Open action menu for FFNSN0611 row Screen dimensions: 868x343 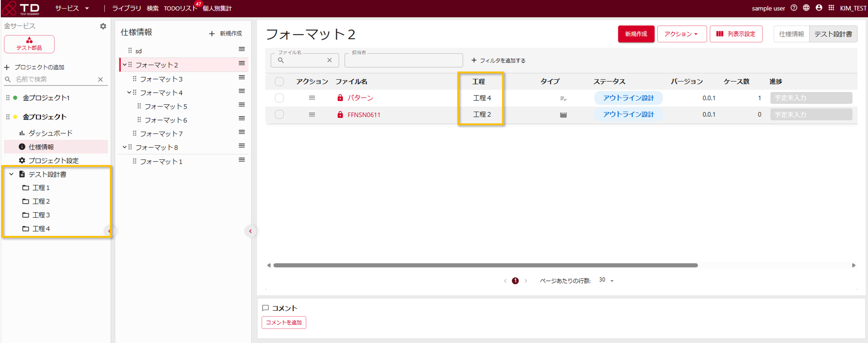[x=312, y=115]
